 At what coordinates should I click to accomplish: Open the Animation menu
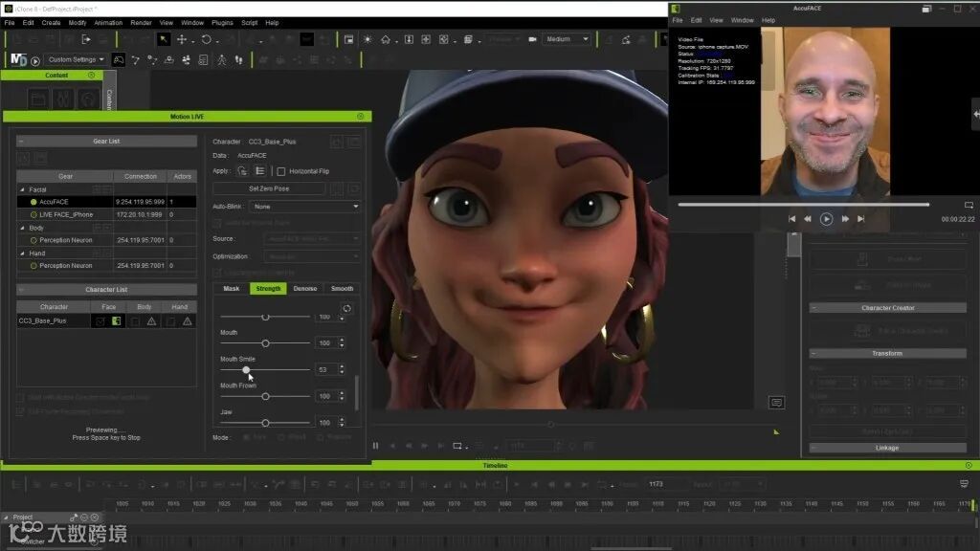click(108, 23)
